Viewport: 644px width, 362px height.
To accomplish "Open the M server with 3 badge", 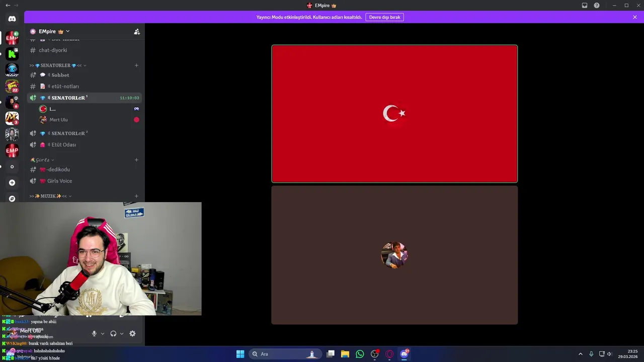I will coord(12,118).
